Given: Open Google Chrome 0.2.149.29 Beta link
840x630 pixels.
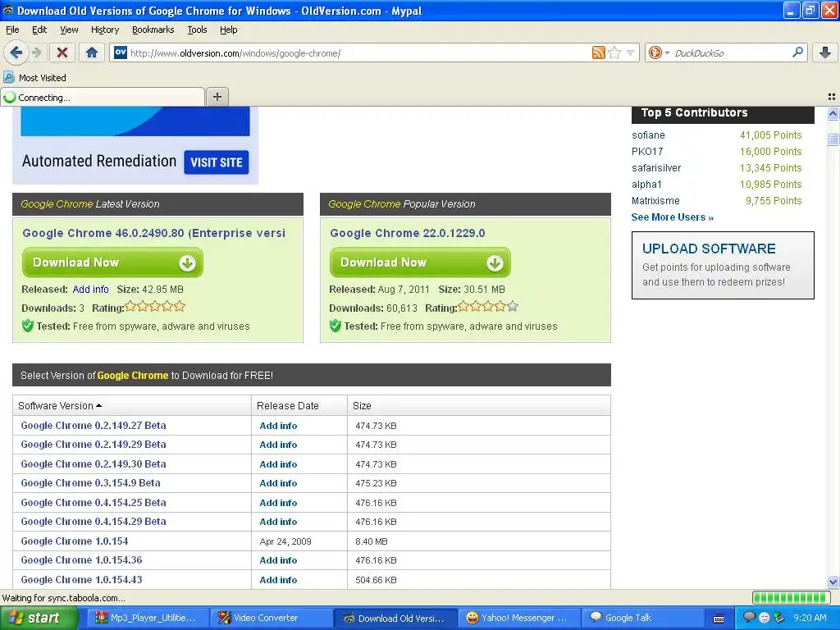Looking at the screenshot, I should (x=94, y=444).
